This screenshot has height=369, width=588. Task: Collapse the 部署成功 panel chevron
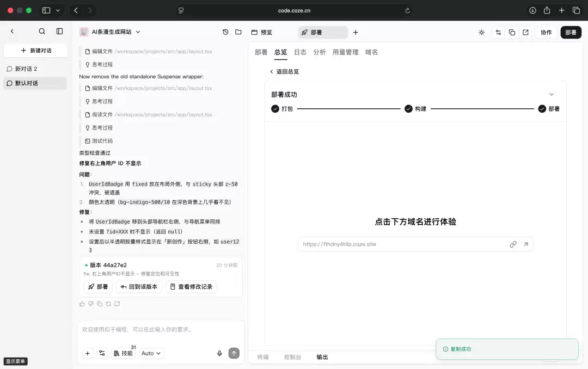click(551, 95)
